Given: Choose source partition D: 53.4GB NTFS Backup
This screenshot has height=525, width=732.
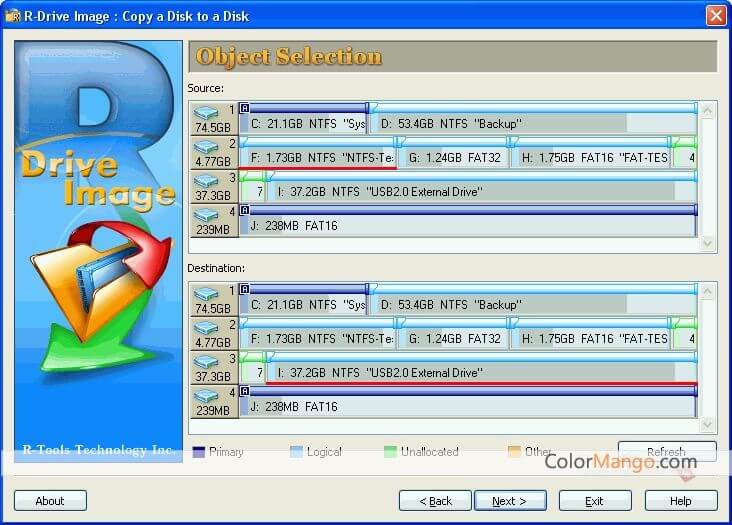Looking at the screenshot, I should coord(533,119).
